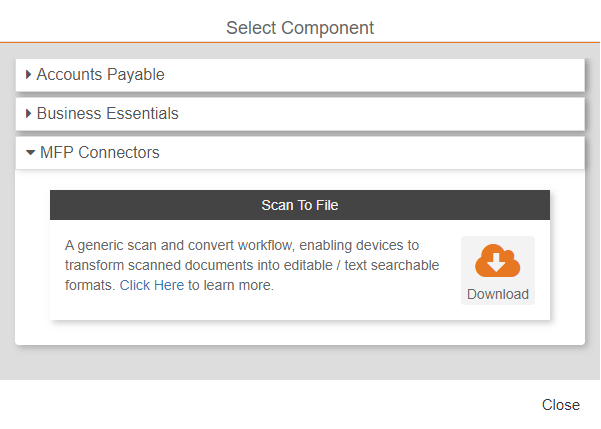This screenshot has width=601, height=429.
Task: Click the MFP Connectors section title
Action: tap(99, 153)
